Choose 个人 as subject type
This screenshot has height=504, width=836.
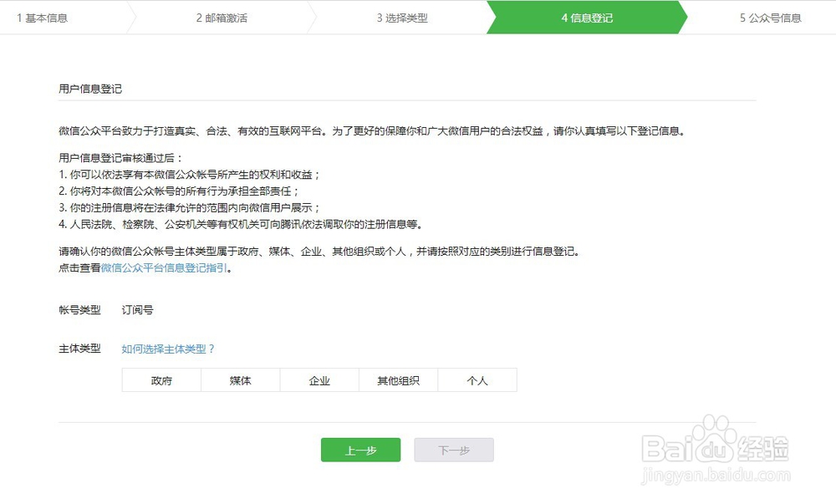click(477, 380)
